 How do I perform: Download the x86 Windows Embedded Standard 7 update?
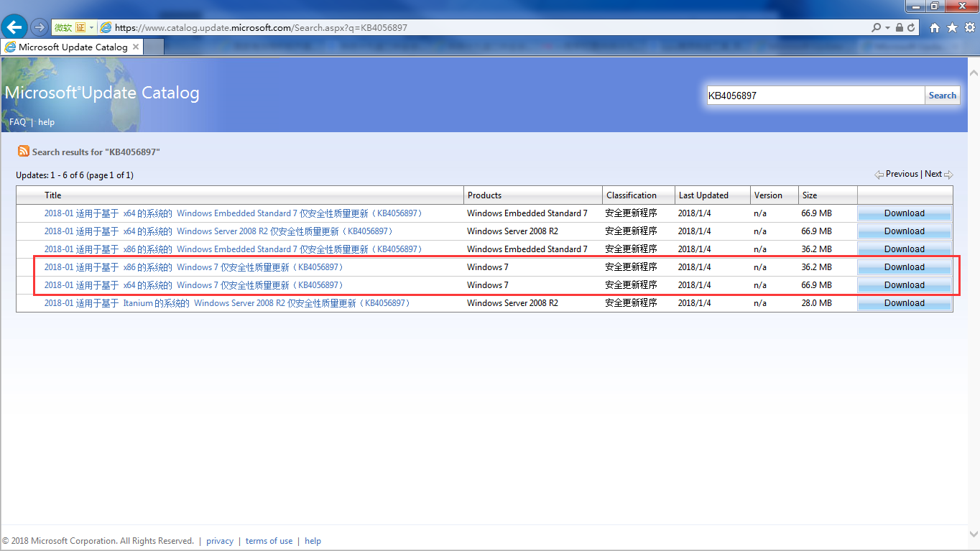[905, 249]
